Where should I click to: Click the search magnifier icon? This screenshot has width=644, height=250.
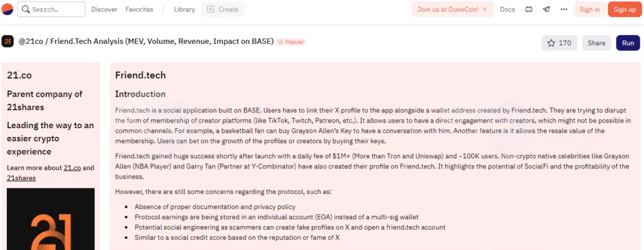[25, 9]
